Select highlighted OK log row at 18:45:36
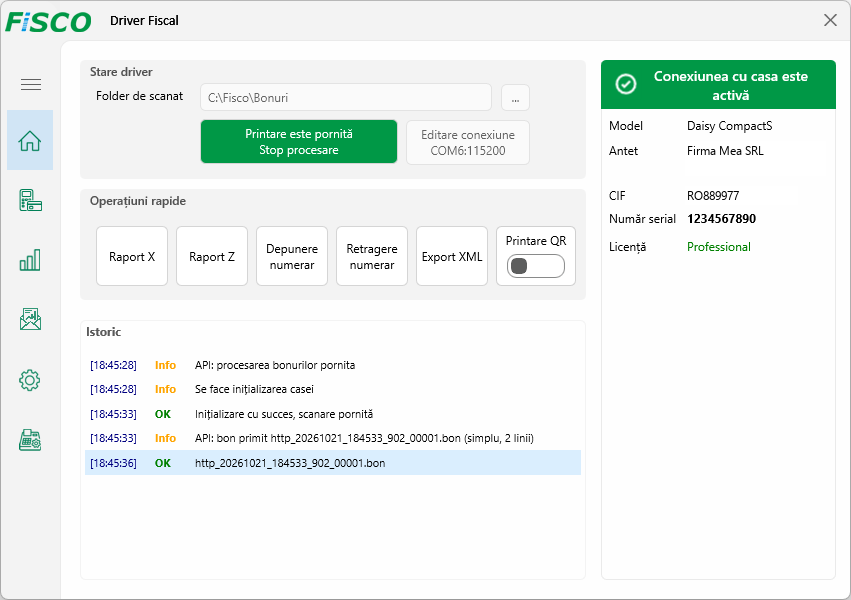 click(x=333, y=463)
